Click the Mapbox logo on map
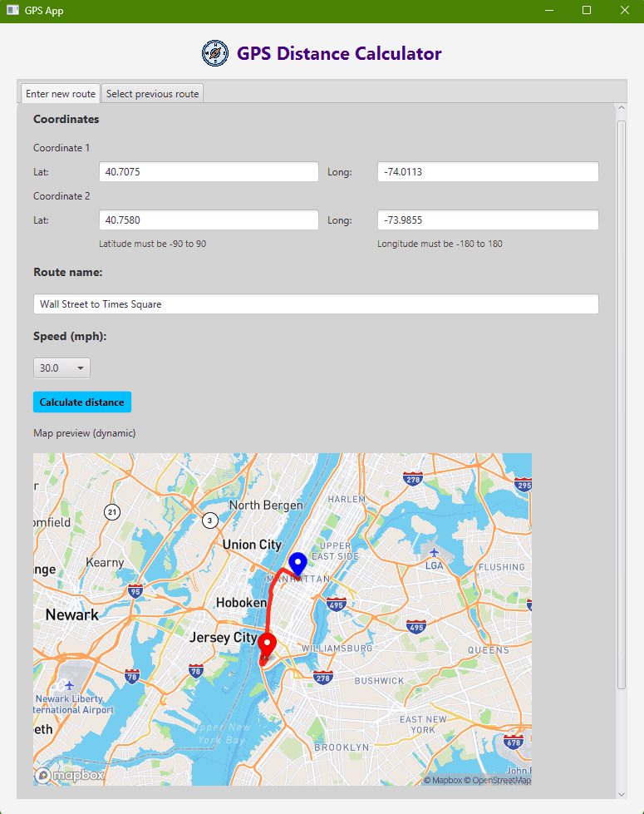Viewport: 644px width, 814px height. pos(70,775)
